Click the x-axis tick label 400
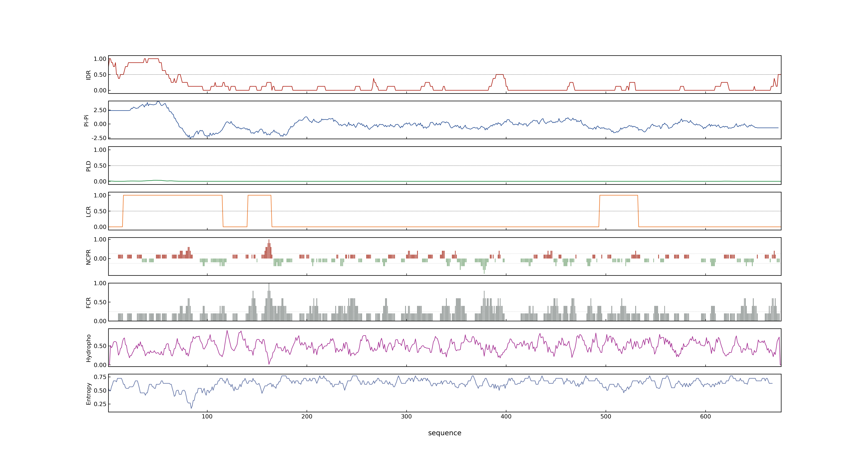 (x=506, y=416)
